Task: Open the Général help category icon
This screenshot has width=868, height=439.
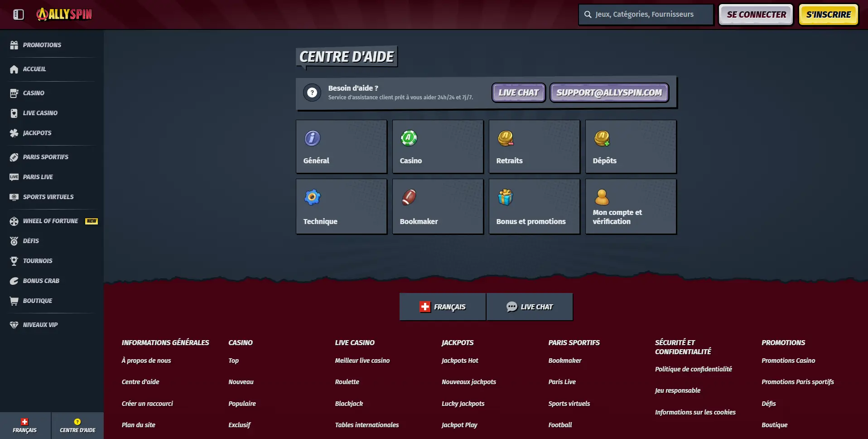Action: point(312,138)
